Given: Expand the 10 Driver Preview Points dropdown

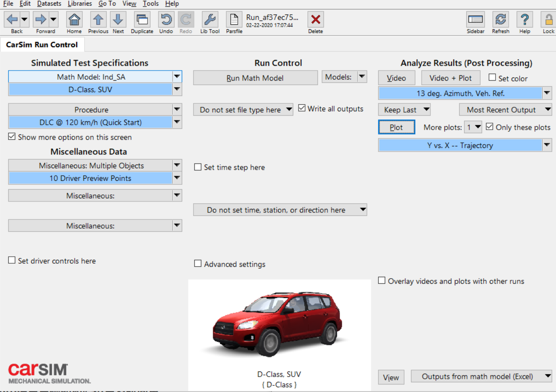Looking at the screenshot, I should pyautogui.click(x=177, y=178).
